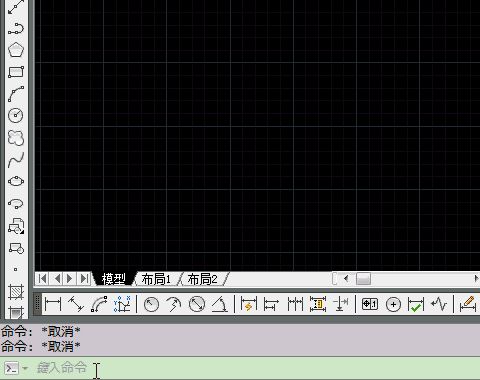480x380 pixels.
Task: Switch to the 布局2 layout tab
Action: point(202,279)
